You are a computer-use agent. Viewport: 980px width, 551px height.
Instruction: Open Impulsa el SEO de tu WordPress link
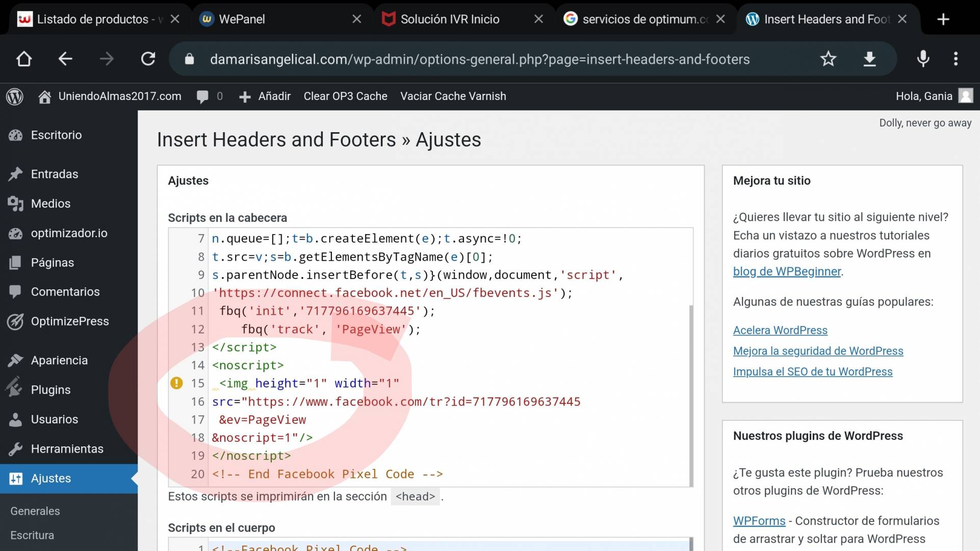(813, 372)
